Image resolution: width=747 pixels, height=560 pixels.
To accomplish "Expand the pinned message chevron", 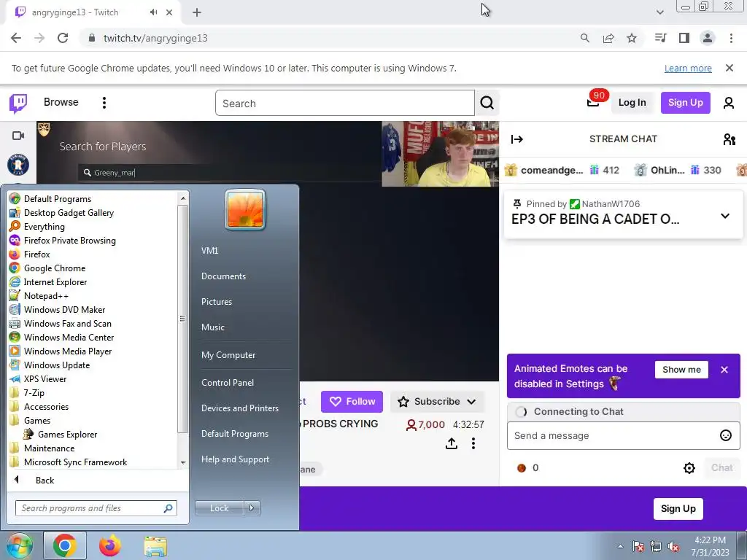I will click(x=725, y=216).
